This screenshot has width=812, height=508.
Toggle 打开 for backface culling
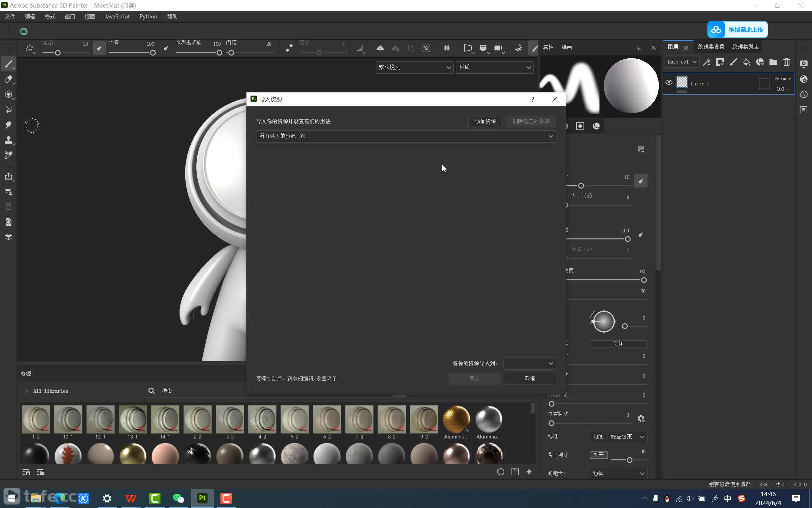coord(599,455)
